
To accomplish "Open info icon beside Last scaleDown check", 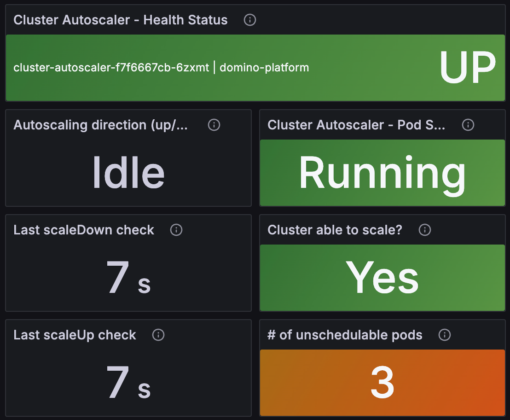I will pyautogui.click(x=176, y=230).
